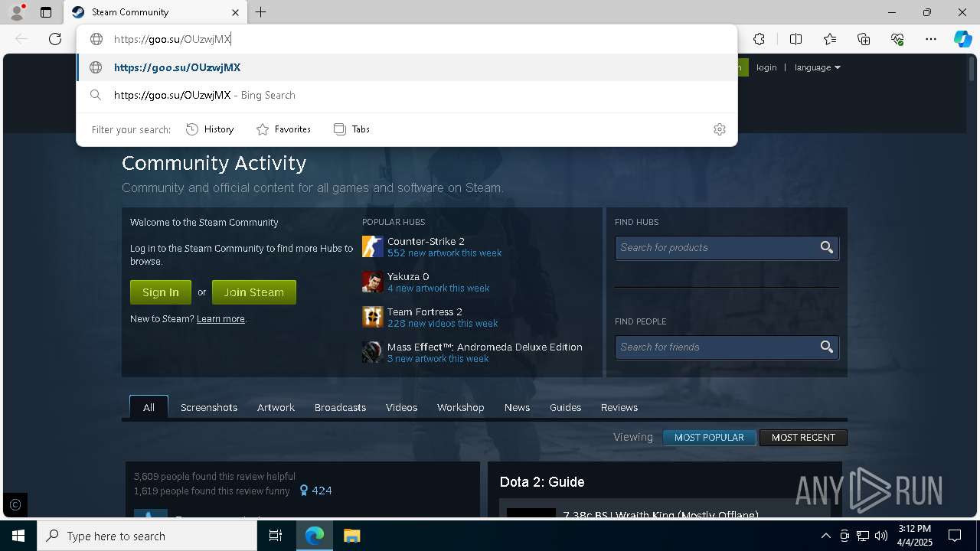Switch to the Reviews tab

point(619,407)
